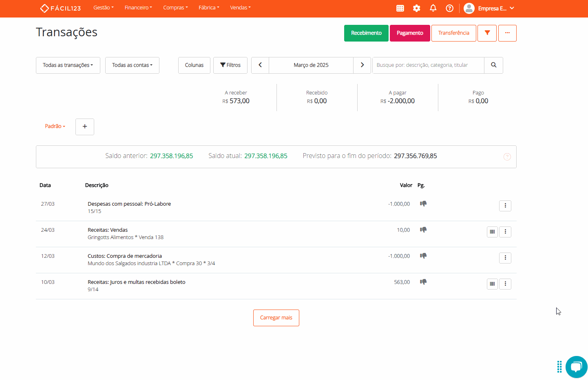Click the green Recebimento button

coord(366,33)
